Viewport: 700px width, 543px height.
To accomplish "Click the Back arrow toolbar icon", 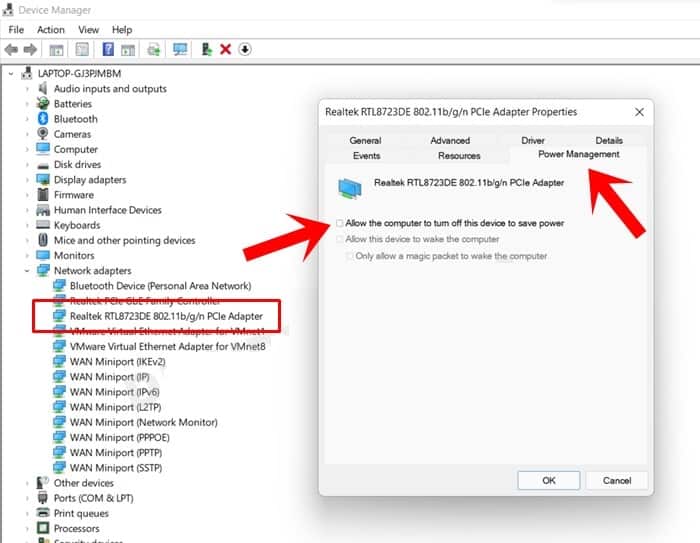I will click(x=11, y=49).
